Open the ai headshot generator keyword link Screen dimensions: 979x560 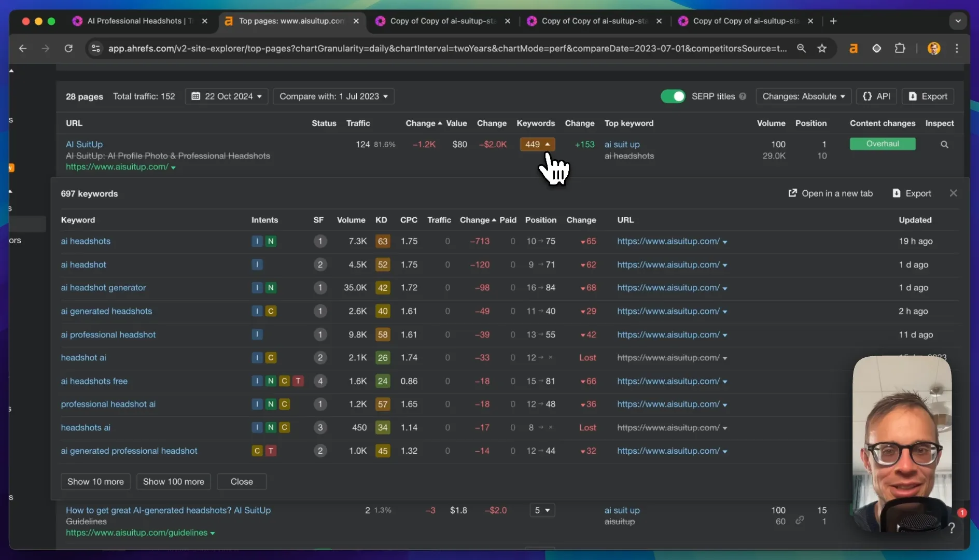(103, 288)
